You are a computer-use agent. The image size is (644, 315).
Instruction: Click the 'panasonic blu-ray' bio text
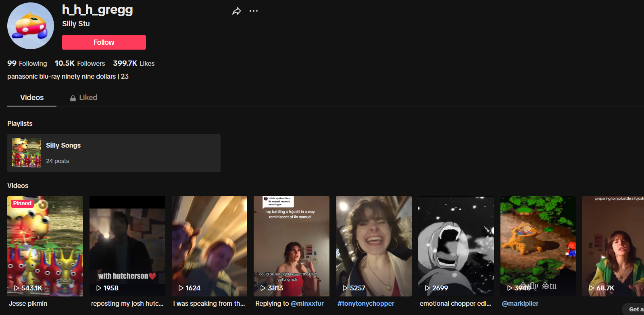coord(68,76)
